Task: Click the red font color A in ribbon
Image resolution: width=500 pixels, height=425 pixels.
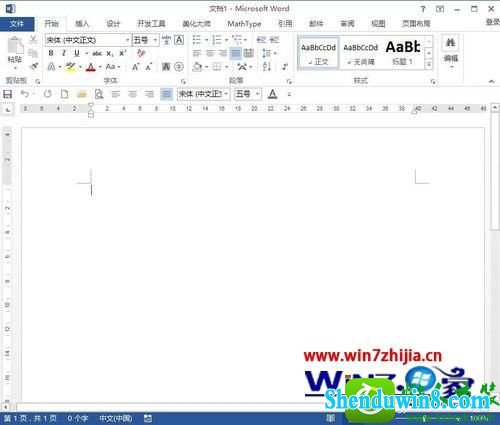Action: click(91, 67)
